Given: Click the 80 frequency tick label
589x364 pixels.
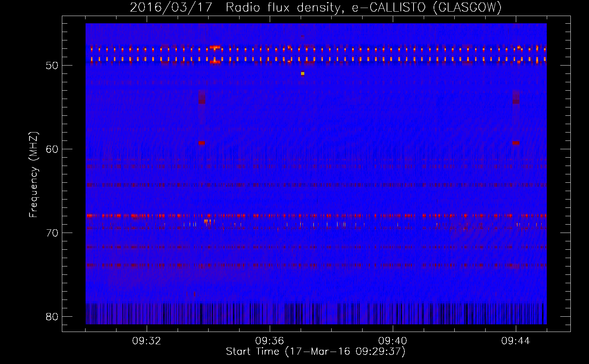Looking at the screenshot, I should tap(52, 317).
